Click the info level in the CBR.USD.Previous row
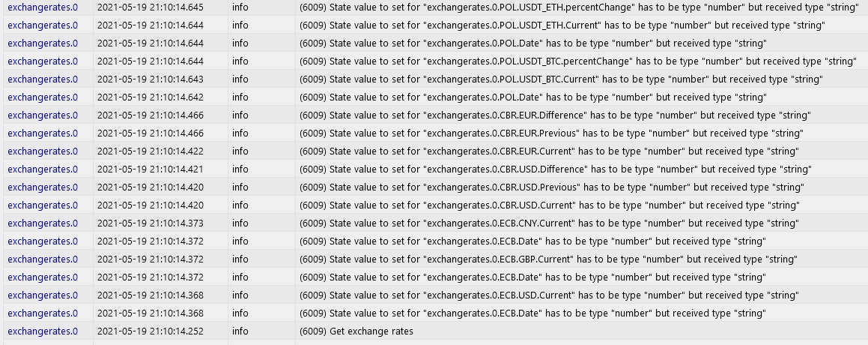The height and width of the screenshot is (345, 868). 240,187
